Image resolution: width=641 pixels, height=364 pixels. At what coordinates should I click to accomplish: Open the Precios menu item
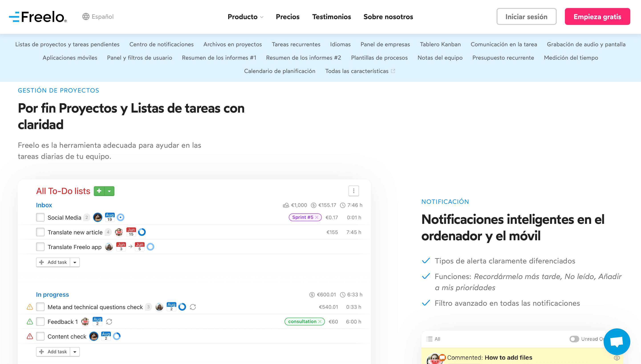tap(288, 17)
